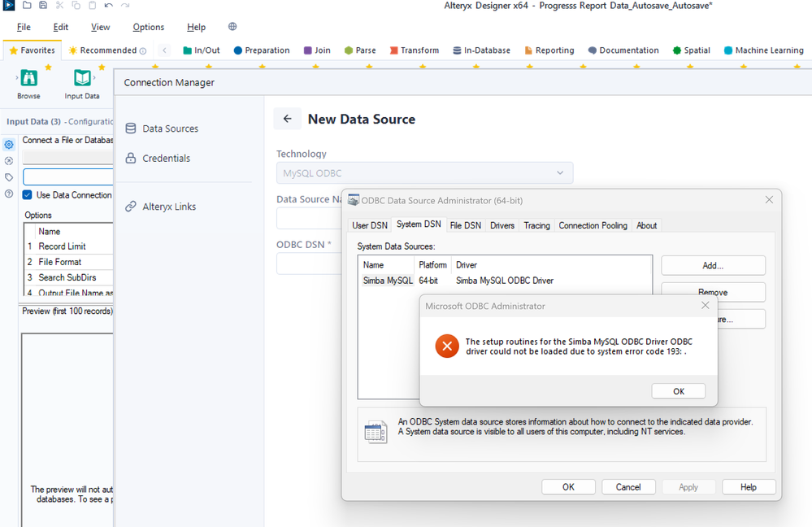The image size is (812, 527).
Task: Switch to the User DSN tab
Action: [369, 225]
